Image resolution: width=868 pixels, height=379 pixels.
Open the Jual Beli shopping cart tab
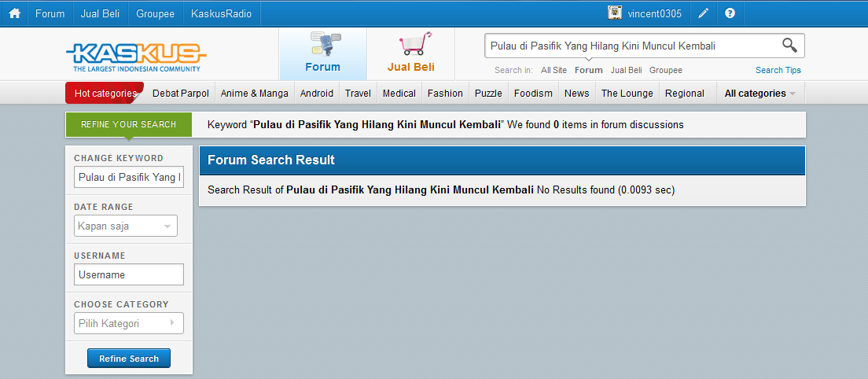[x=410, y=53]
